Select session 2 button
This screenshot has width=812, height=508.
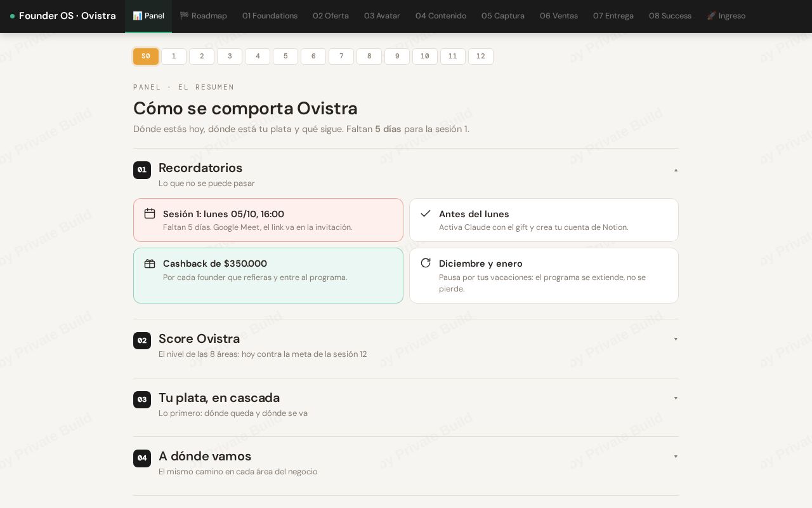(x=202, y=57)
